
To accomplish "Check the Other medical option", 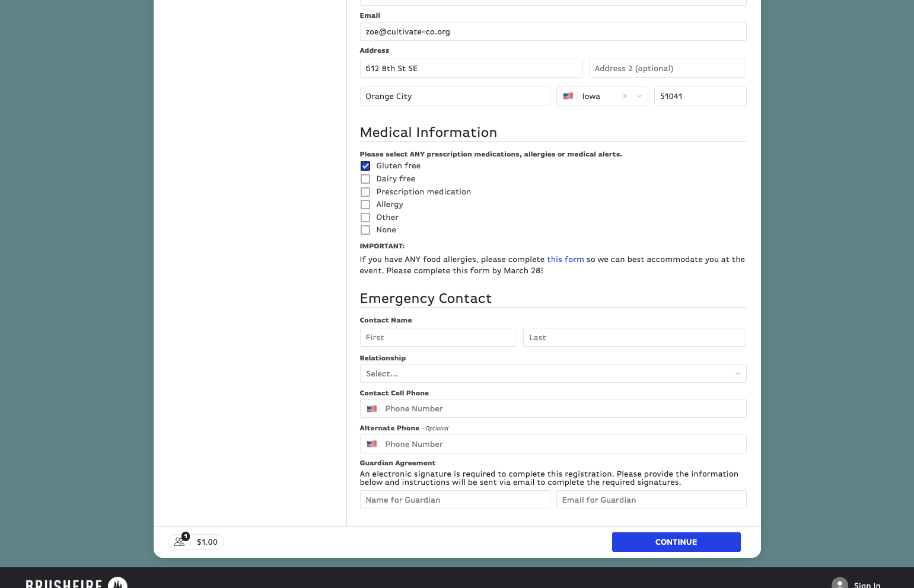I will tap(365, 218).
